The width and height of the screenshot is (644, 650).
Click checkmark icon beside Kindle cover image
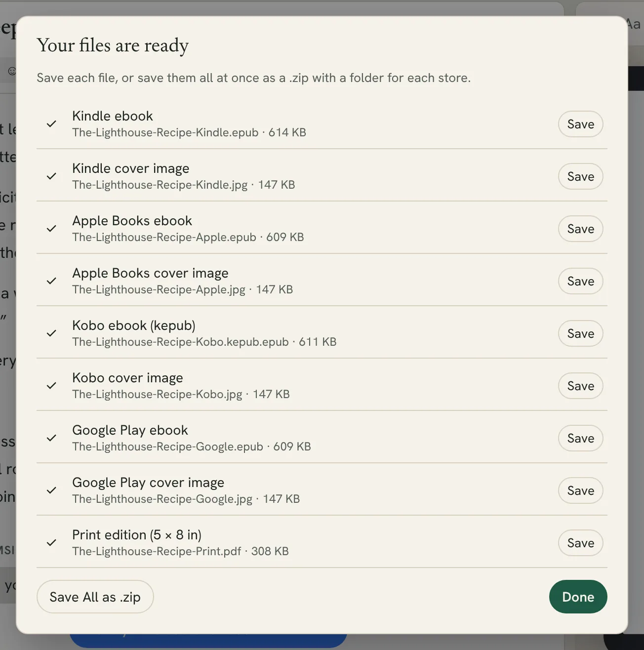click(51, 176)
